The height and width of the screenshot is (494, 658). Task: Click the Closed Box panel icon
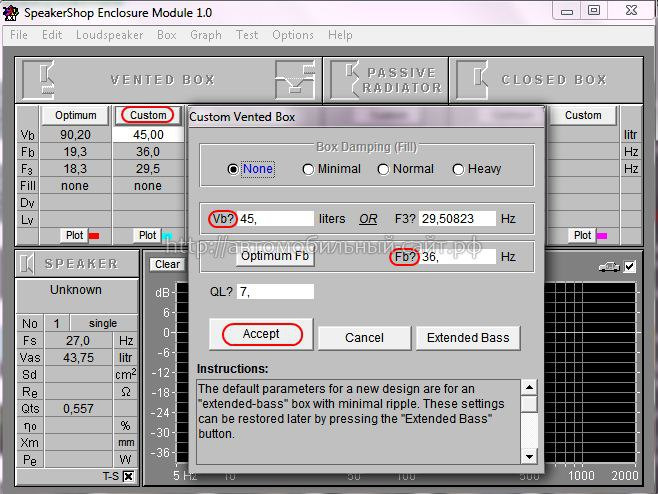coord(473,79)
